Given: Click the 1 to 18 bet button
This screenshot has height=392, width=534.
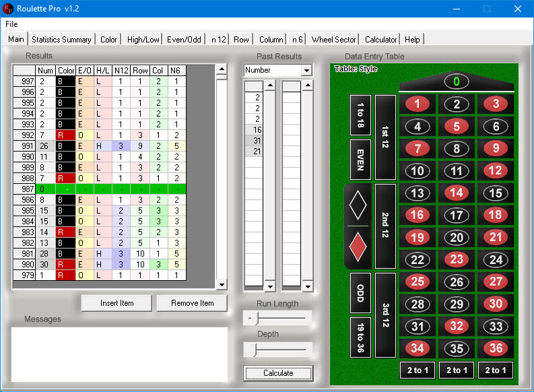Looking at the screenshot, I should click(x=360, y=115).
